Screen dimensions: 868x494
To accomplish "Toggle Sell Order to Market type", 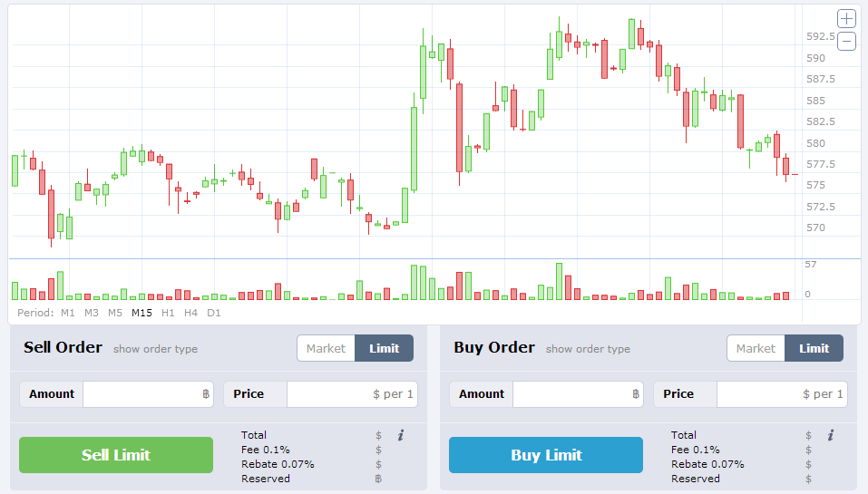I will [x=326, y=348].
